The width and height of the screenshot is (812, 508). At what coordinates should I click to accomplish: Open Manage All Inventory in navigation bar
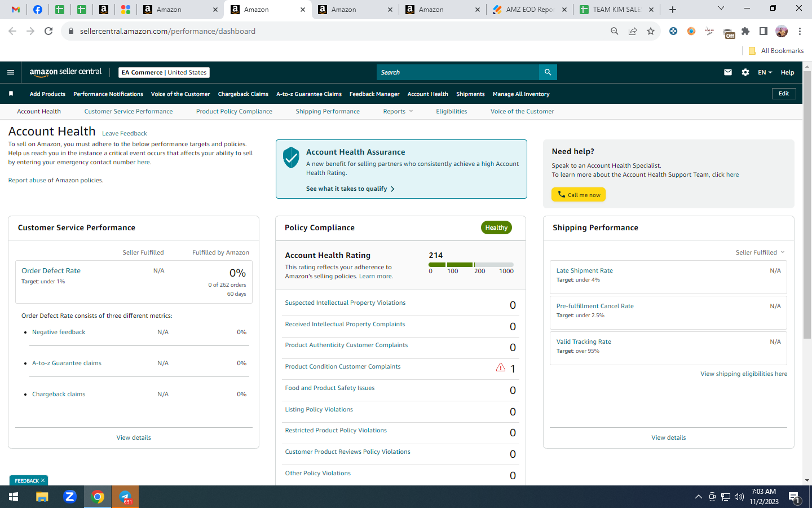[x=521, y=94]
